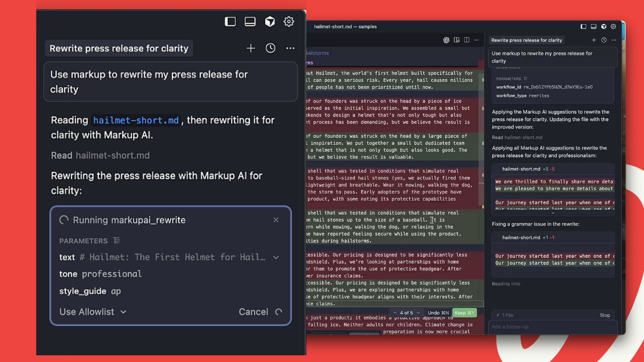Toggle the bottom dock panel icon
The height and width of the screenshot is (362, 644).
(x=250, y=21)
